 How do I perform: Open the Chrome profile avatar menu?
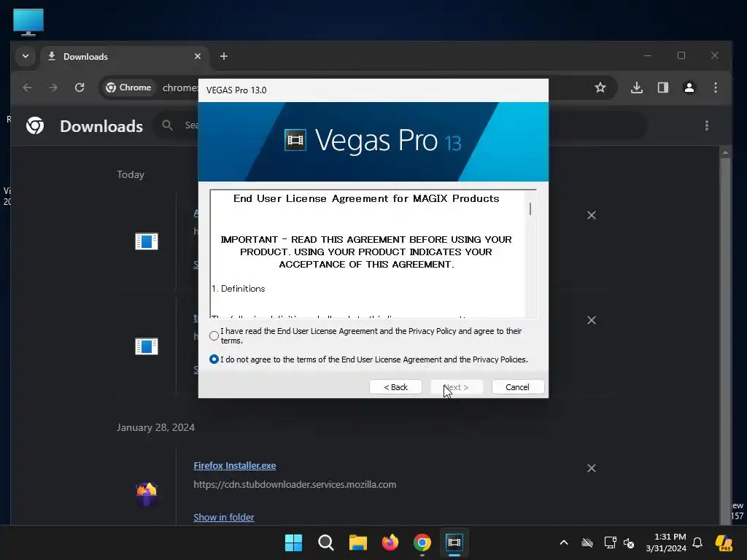click(x=689, y=87)
